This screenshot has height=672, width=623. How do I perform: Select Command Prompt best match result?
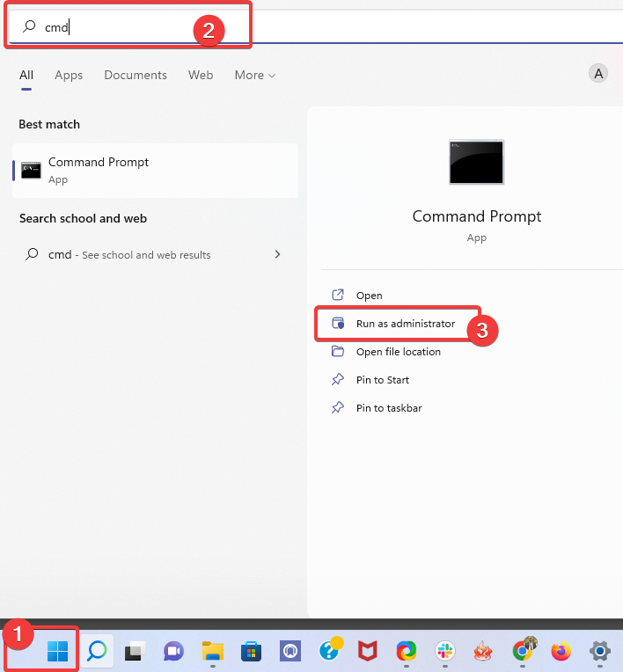click(155, 171)
